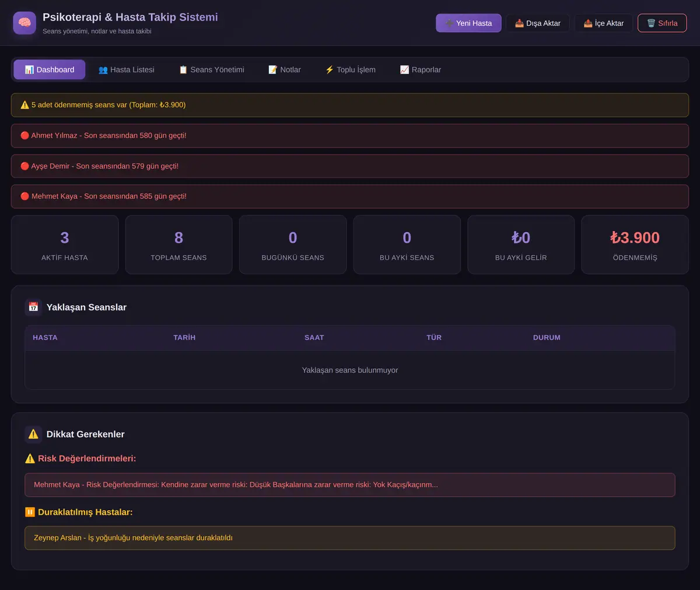Click the TÜR column header
This screenshot has width=700, height=590.
tap(434, 337)
